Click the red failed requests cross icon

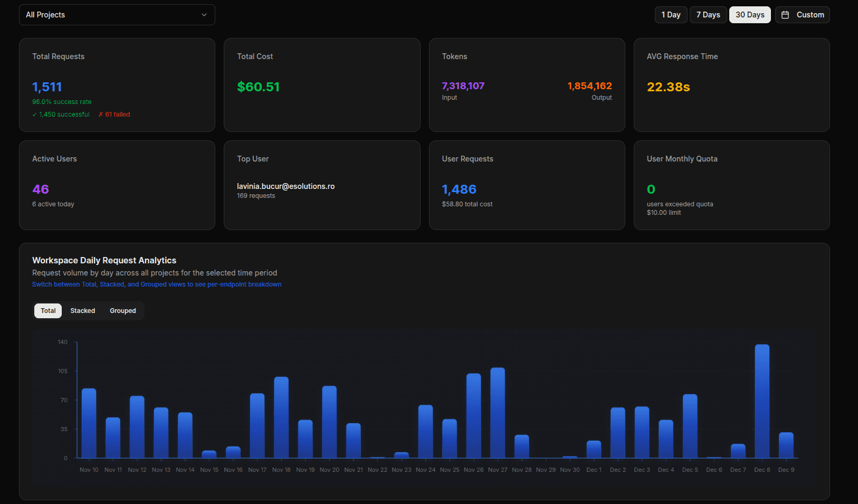point(100,115)
